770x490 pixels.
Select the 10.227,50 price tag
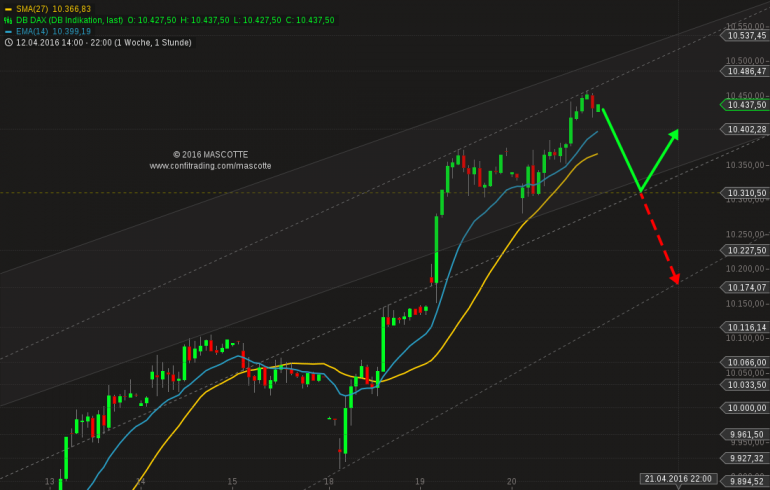pos(745,250)
